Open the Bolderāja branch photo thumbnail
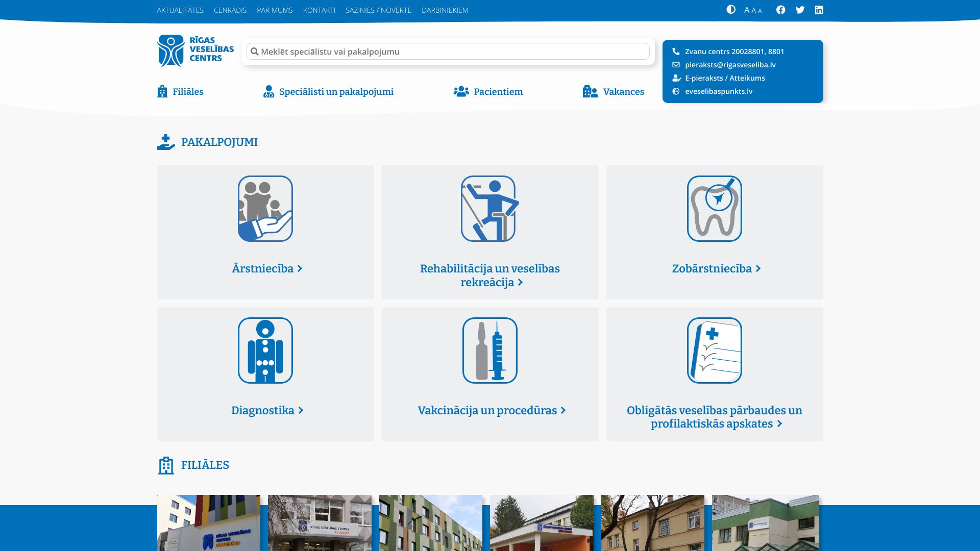The image size is (980, 551). 209,523
